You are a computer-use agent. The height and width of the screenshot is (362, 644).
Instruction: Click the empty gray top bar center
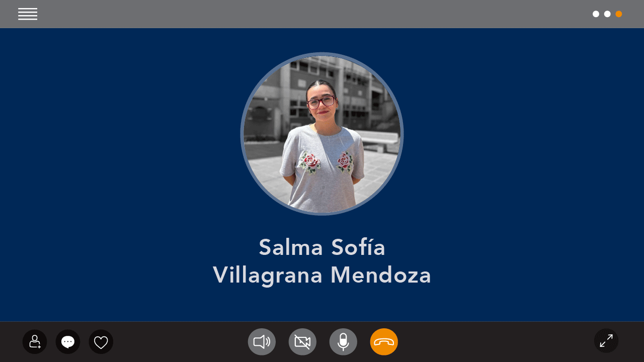(322, 14)
